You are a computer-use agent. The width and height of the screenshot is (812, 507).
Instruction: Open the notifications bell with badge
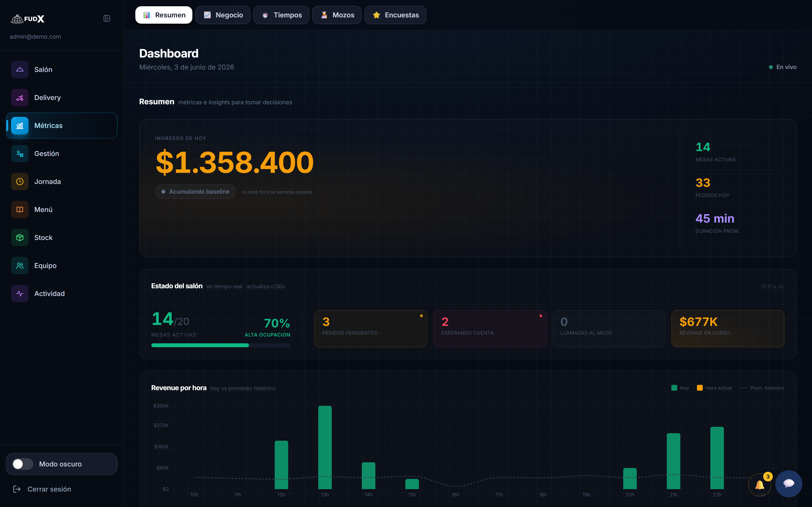(x=760, y=485)
